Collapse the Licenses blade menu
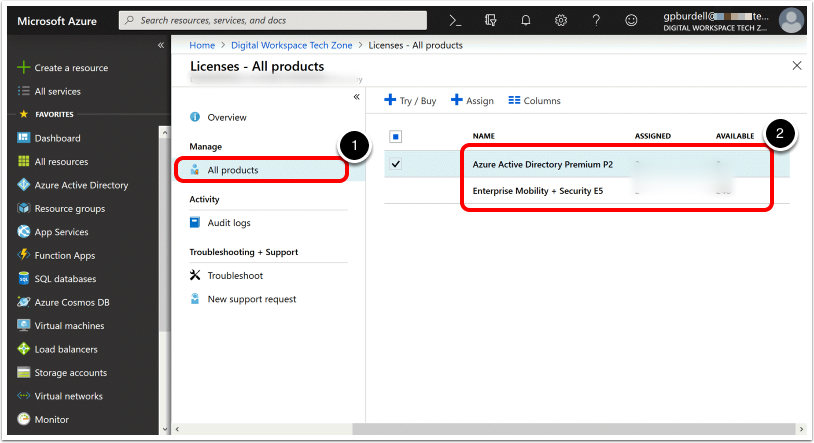Viewport: 814px width, 443px height. point(357,96)
